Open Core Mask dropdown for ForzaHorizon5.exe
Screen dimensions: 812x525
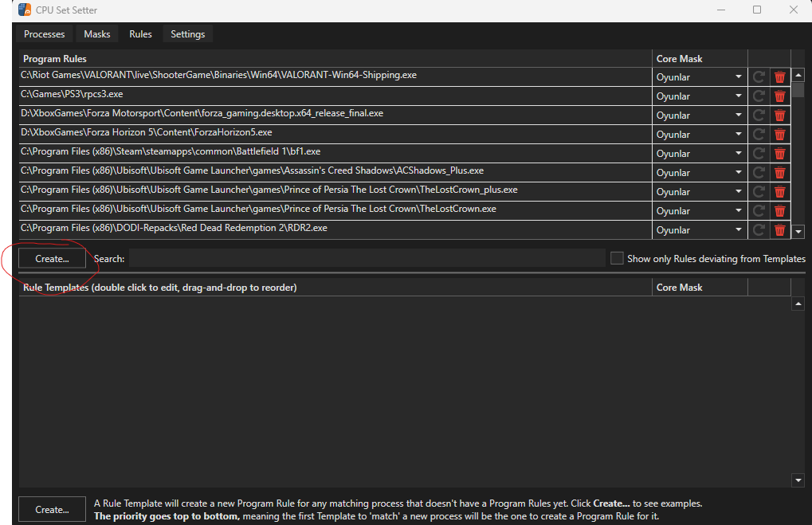pyautogui.click(x=700, y=135)
